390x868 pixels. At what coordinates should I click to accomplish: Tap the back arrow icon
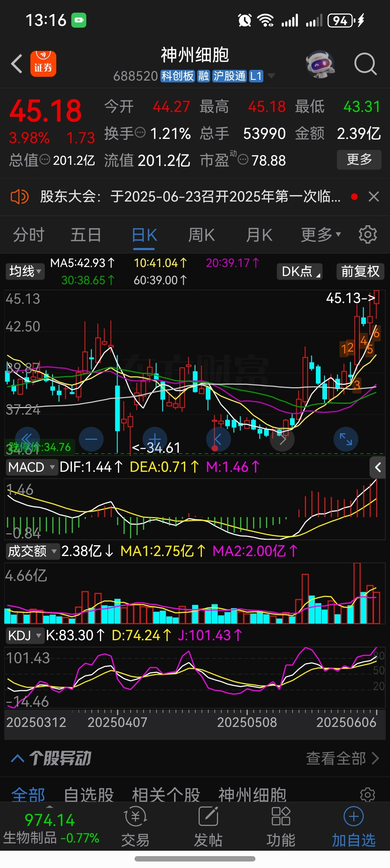coord(17,64)
